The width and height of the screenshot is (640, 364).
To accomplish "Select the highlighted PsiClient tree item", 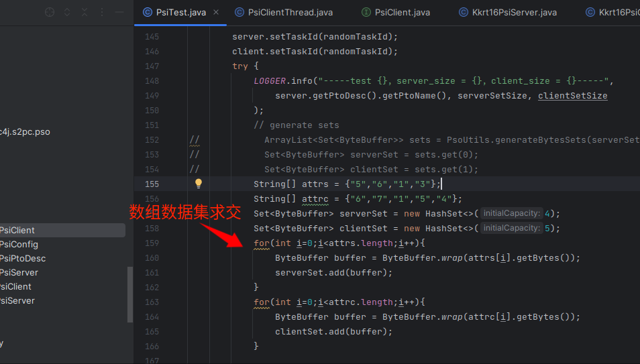I will pyautogui.click(x=61, y=230).
